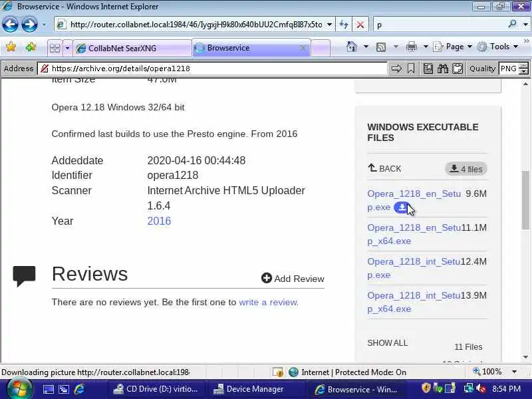The image size is (532, 399).
Task: Click the RSS Feeds icon
Action: pyautogui.click(x=380, y=47)
